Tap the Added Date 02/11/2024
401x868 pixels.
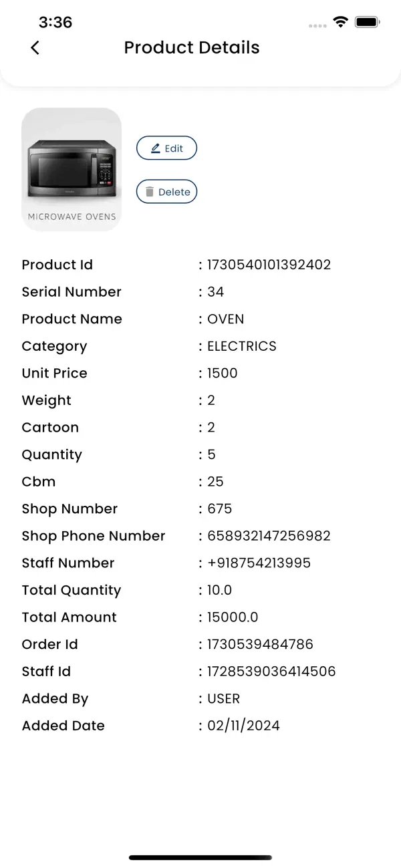[243, 725]
